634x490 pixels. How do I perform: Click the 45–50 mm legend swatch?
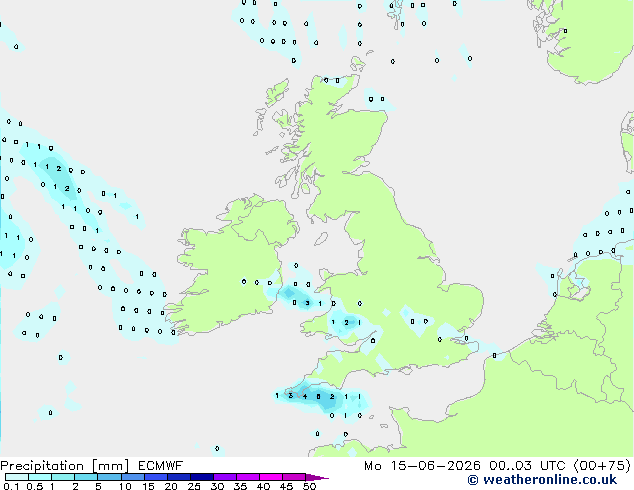click(x=294, y=477)
